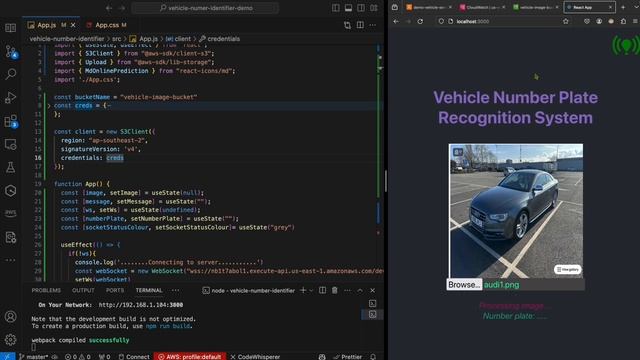This screenshot has height=360, width=640.
Task: Select the src breadcrumb folder
Action: coord(116,39)
